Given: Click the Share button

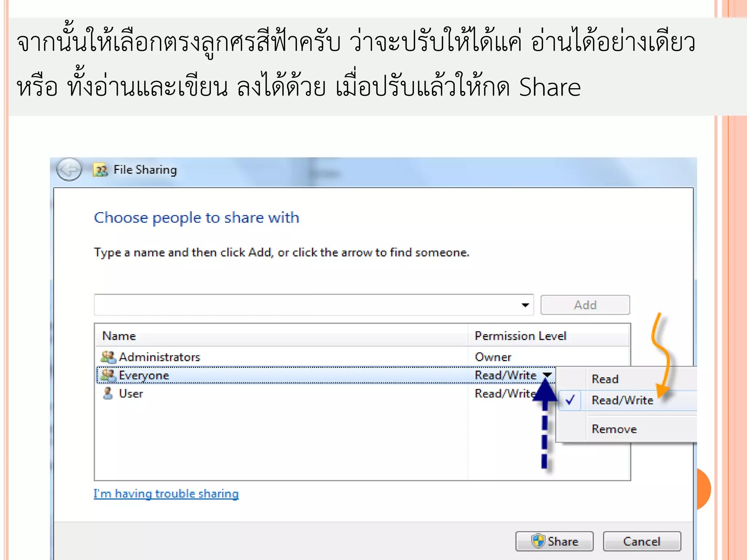Looking at the screenshot, I should [x=554, y=541].
